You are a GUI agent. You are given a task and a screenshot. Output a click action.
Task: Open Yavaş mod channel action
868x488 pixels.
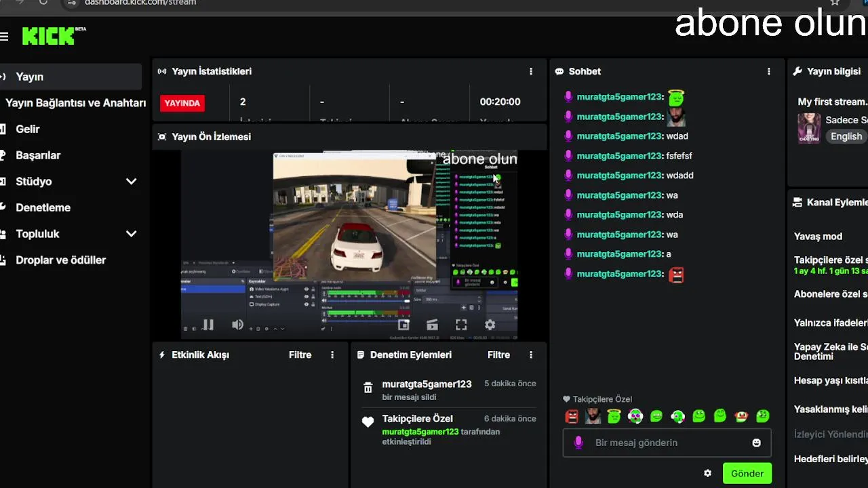(x=818, y=237)
